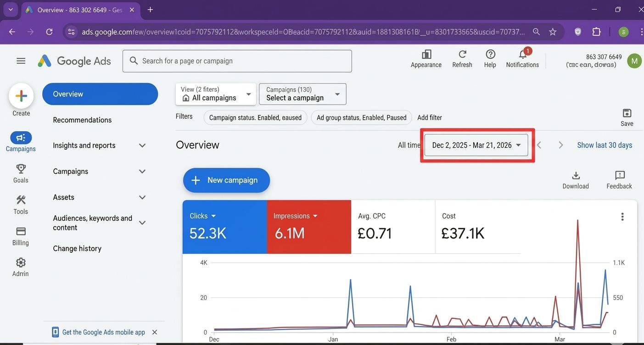Open the Notifications bell
This screenshot has height=345, width=644.
point(523,54)
